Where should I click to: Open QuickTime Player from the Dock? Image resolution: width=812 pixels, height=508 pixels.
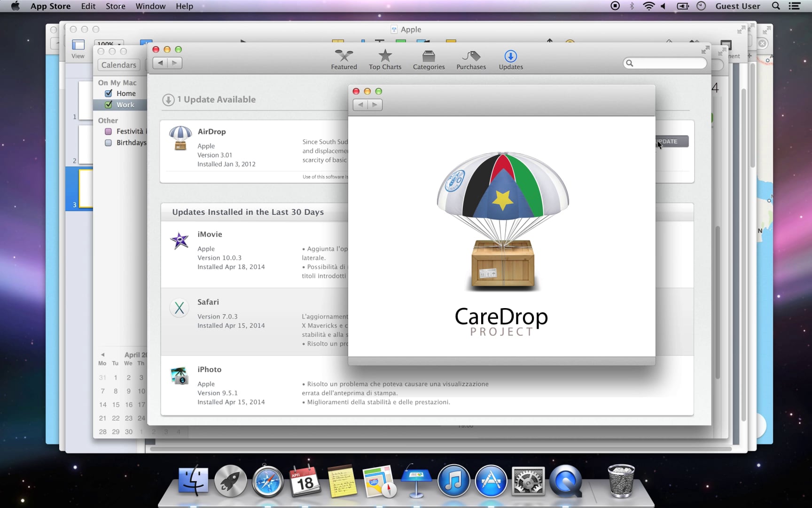tap(566, 481)
